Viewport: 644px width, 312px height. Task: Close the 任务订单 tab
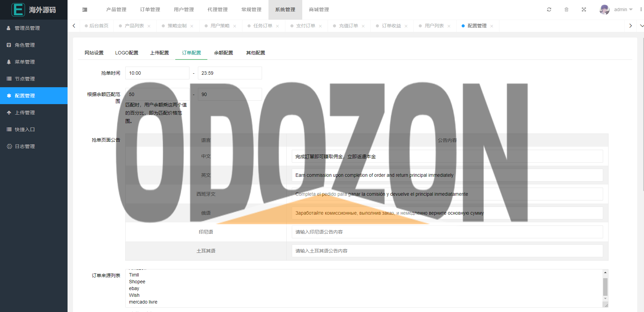click(278, 26)
